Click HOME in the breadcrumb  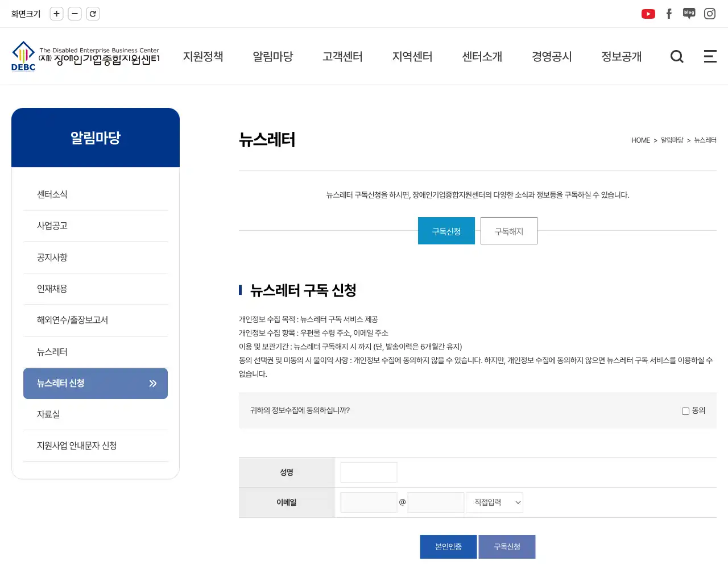tap(640, 140)
